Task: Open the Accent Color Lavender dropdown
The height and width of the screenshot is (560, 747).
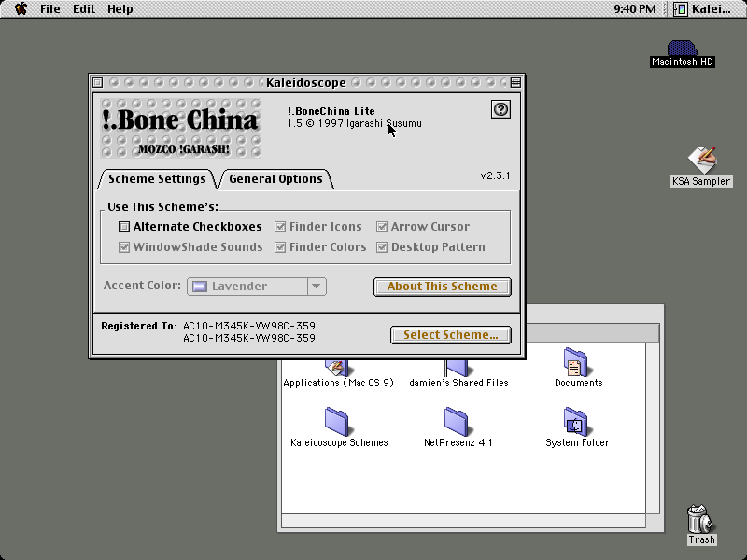Action: click(x=256, y=287)
